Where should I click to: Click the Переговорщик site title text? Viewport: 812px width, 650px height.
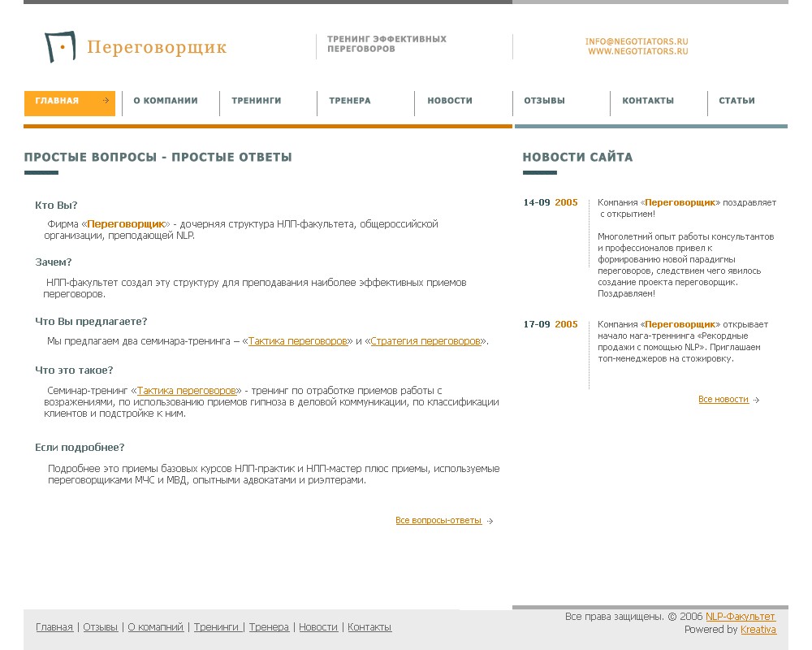(157, 48)
